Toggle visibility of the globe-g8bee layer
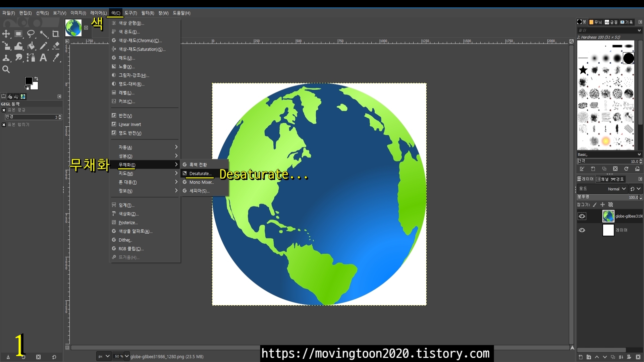644x362 pixels. pyautogui.click(x=582, y=216)
